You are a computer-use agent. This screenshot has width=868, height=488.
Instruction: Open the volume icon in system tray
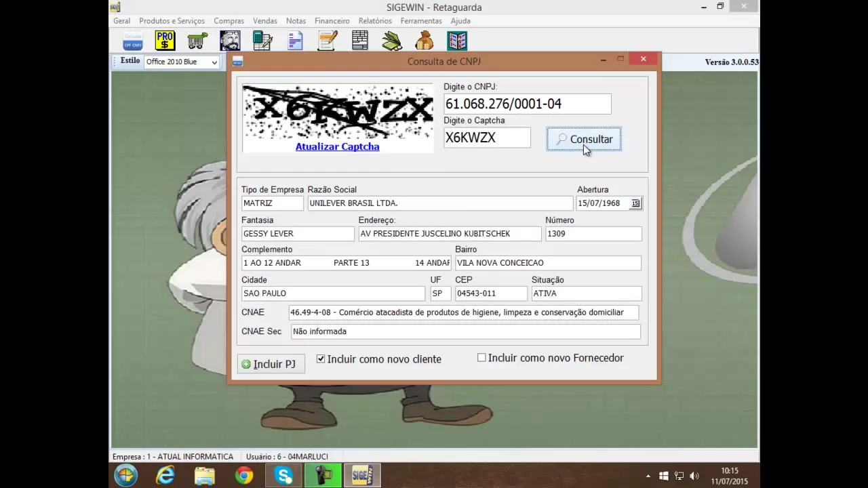(694, 476)
